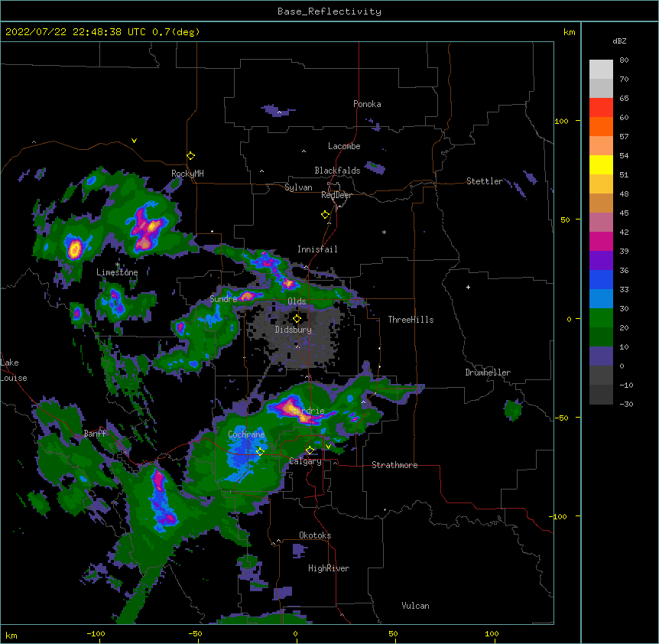
Task: Click the small green echo southeast of Drumheller
Action: 513,410
